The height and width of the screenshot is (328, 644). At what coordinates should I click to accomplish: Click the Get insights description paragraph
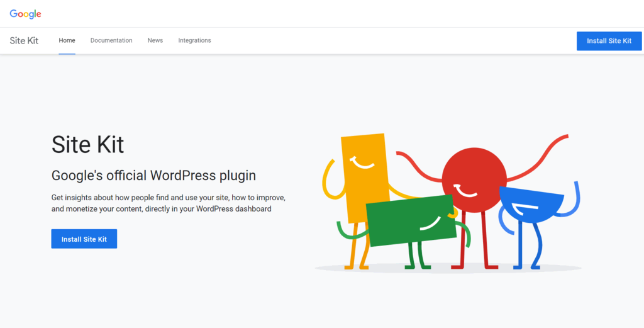(168, 203)
